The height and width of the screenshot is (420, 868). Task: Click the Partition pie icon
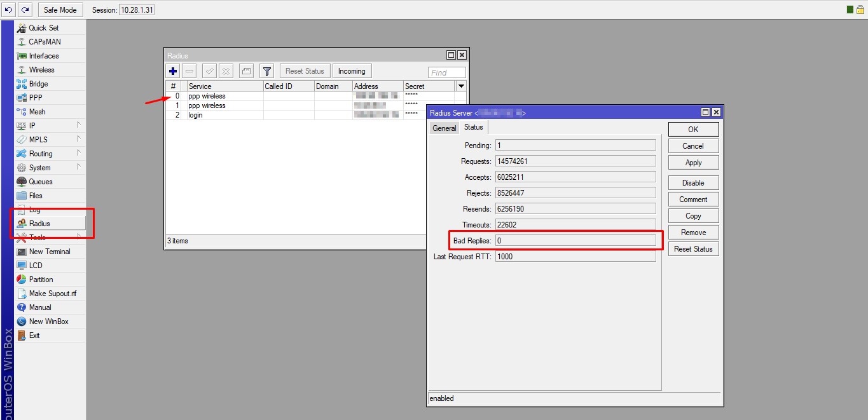coord(22,280)
